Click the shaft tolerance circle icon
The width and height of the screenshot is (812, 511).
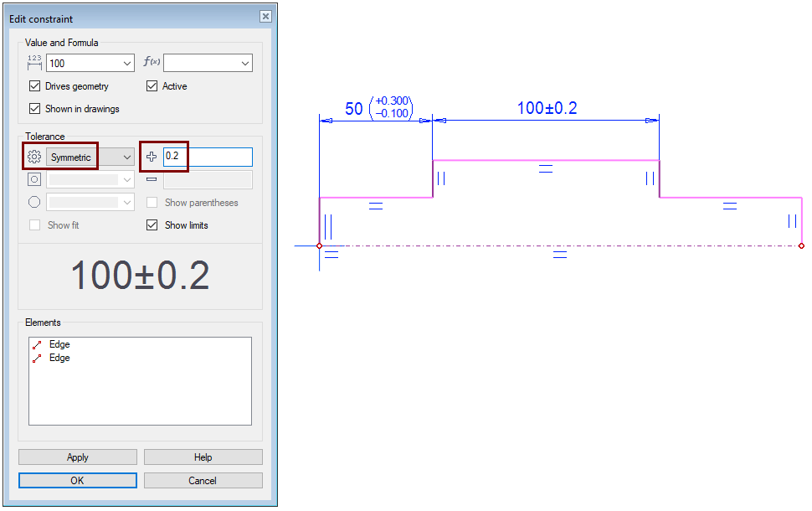34,202
